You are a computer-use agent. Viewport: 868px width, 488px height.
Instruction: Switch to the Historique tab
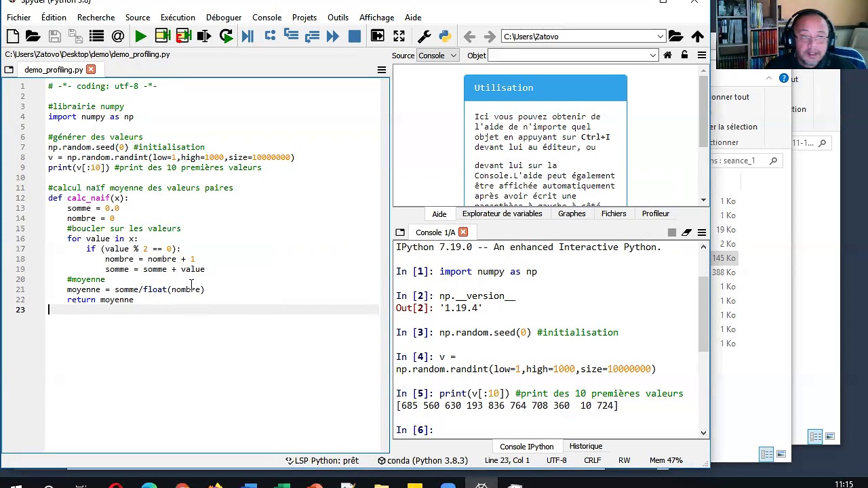(586, 446)
